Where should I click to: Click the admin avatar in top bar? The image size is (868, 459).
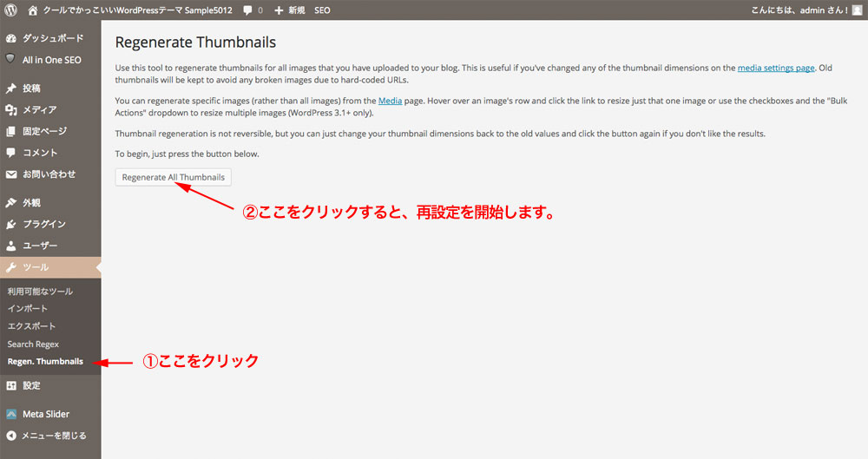(x=857, y=10)
